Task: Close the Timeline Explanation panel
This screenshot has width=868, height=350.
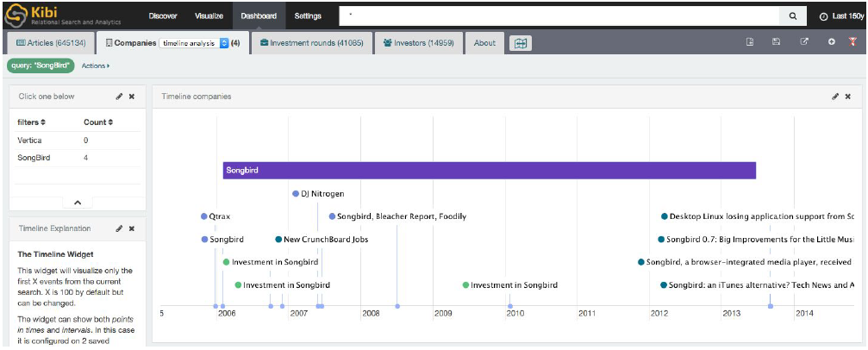Action: click(132, 228)
